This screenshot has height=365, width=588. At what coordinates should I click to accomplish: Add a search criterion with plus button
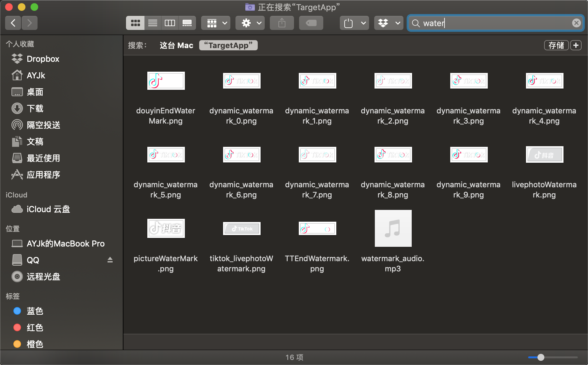(576, 45)
